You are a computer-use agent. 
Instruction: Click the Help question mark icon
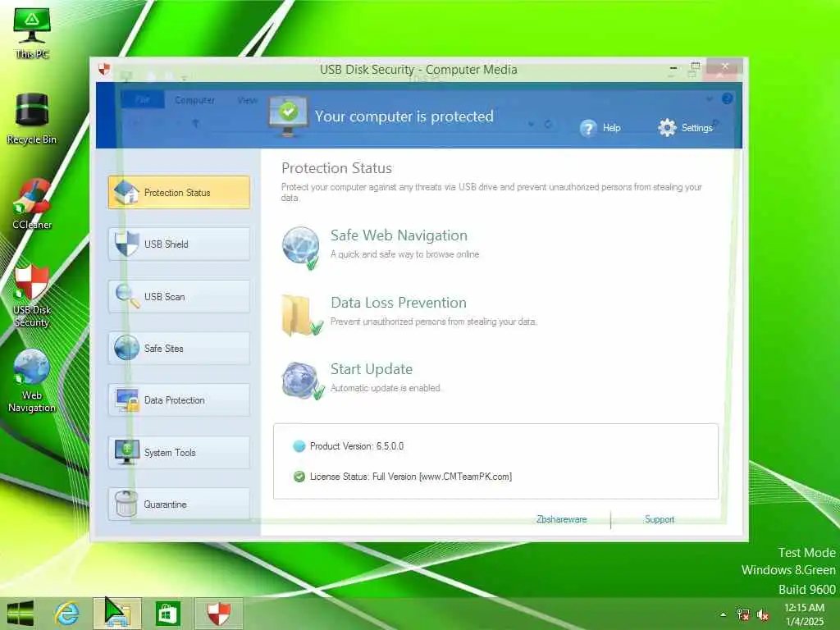(x=588, y=128)
